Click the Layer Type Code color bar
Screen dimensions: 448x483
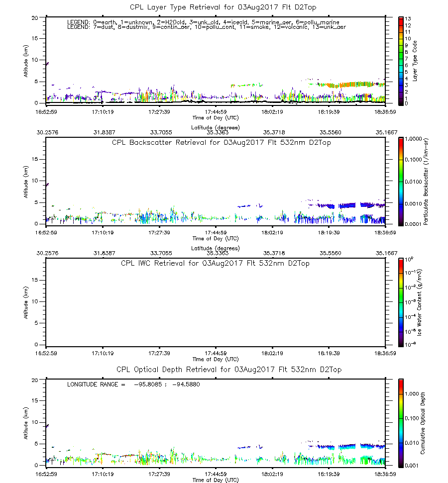coord(401,61)
